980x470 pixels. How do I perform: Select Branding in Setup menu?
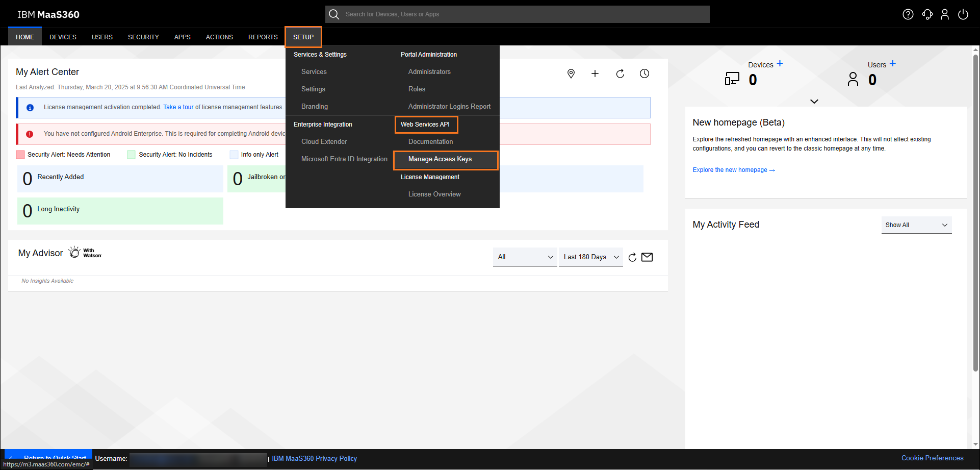coord(315,107)
